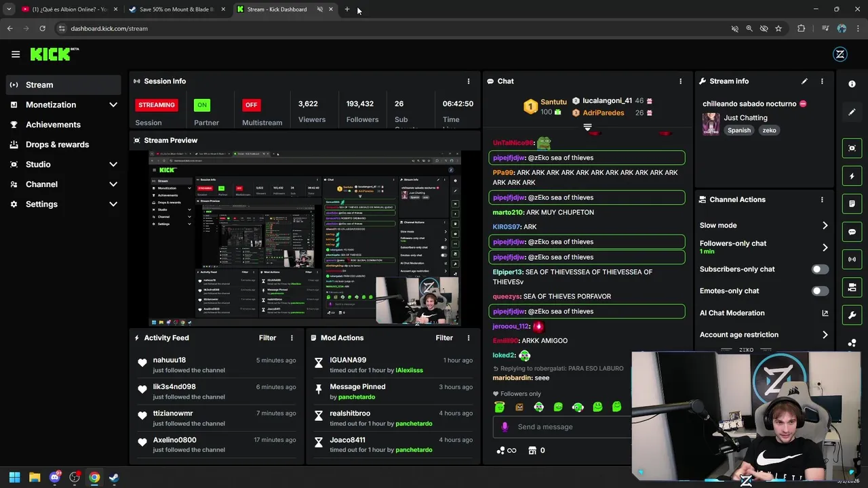Viewport: 868px width, 488px height.
Task: Select the Stream - Kick Dashboard tab
Action: 285,9
